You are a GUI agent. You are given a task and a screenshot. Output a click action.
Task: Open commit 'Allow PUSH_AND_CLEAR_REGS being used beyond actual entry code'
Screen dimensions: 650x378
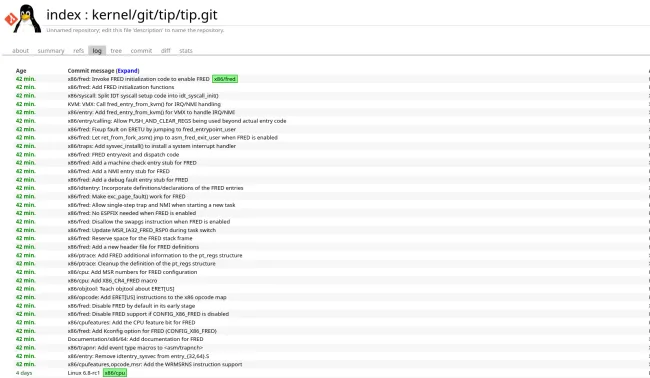coord(177,121)
